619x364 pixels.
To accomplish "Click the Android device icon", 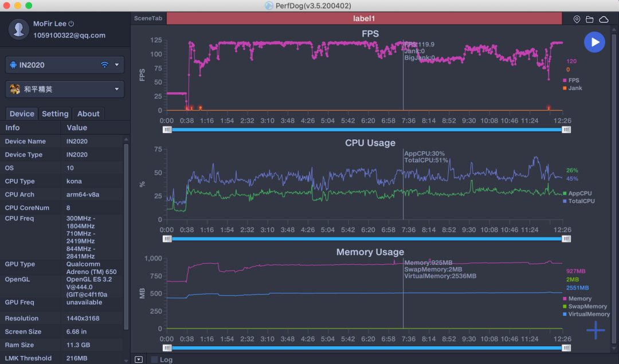I will pyautogui.click(x=13, y=65).
